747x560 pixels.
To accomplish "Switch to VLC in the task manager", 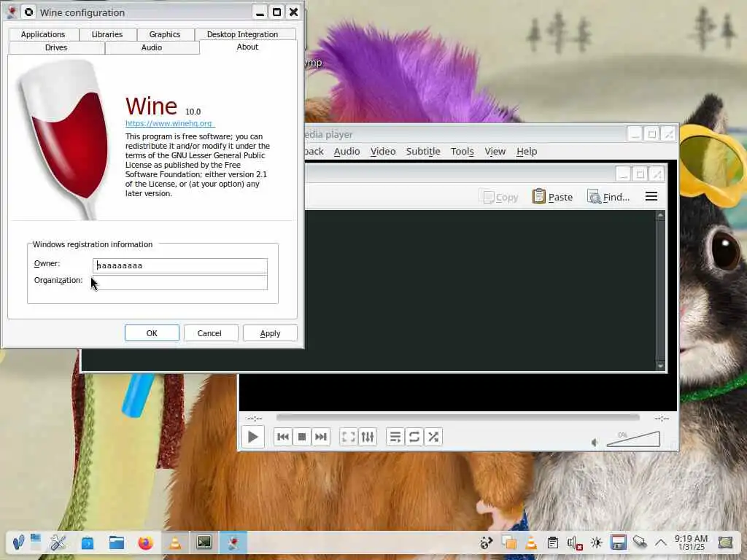I will [175, 542].
